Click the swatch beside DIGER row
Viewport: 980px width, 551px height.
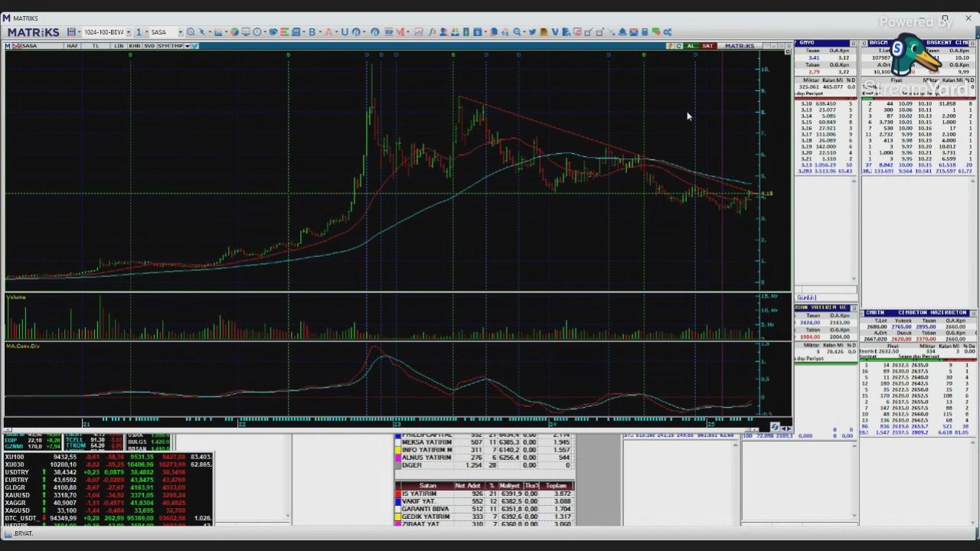click(x=397, y=465)
